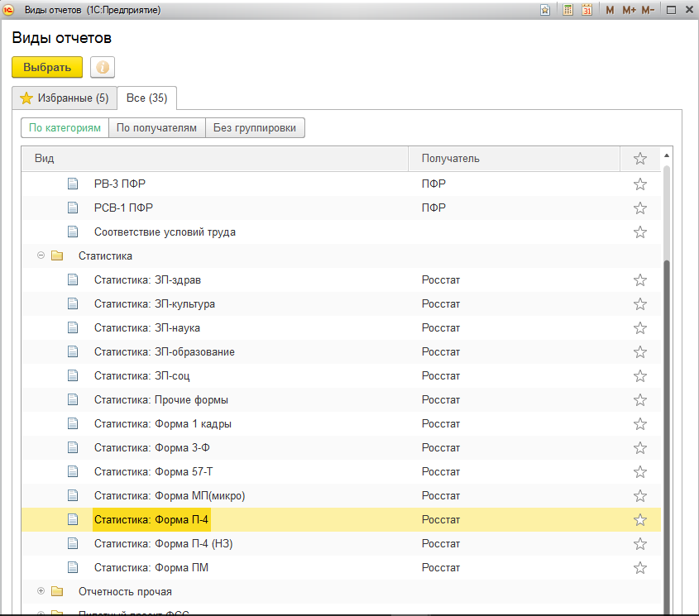Star Статистика: Форма 57-Т
The width and height of the screenshot is (699, 616).
[x=640, y=472]
